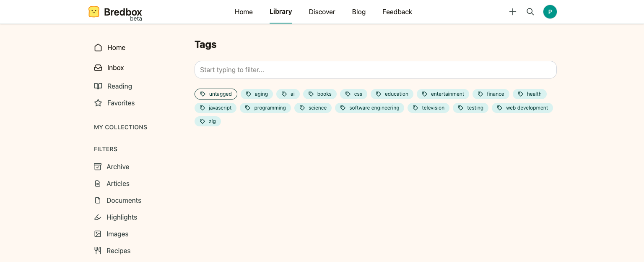The width and height of the screenshot is (644, 262).
Task: Select the ai tag
Action: pos(288,94)
